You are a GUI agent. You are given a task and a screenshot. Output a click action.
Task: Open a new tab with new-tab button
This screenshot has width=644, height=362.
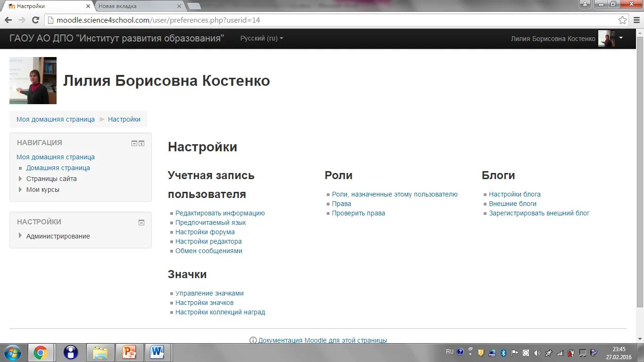[194, 6]
